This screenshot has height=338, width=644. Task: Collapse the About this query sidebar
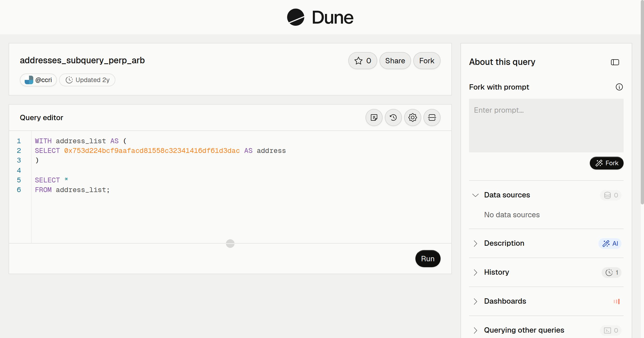(x=615, y=62)
